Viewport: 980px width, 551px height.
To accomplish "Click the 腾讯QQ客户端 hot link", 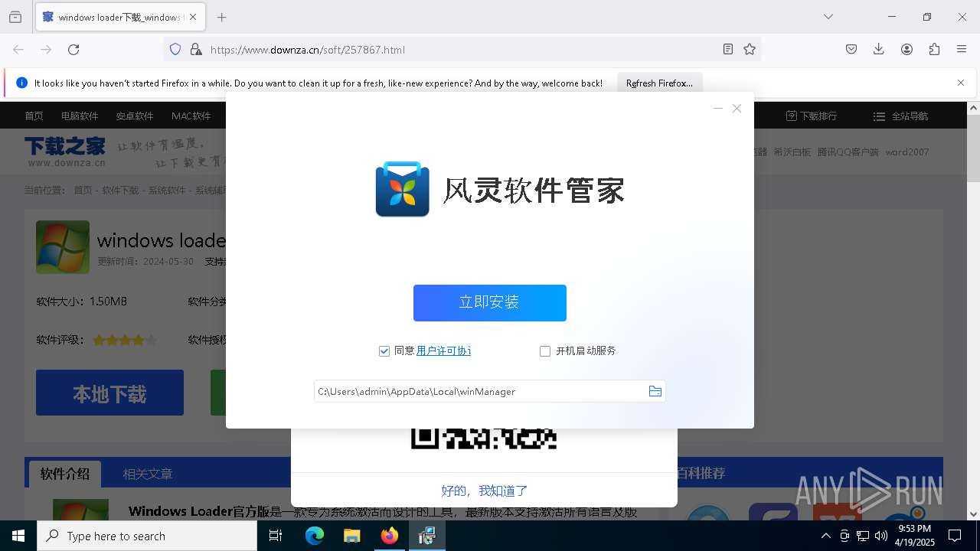I will click(x=848, y=152).
